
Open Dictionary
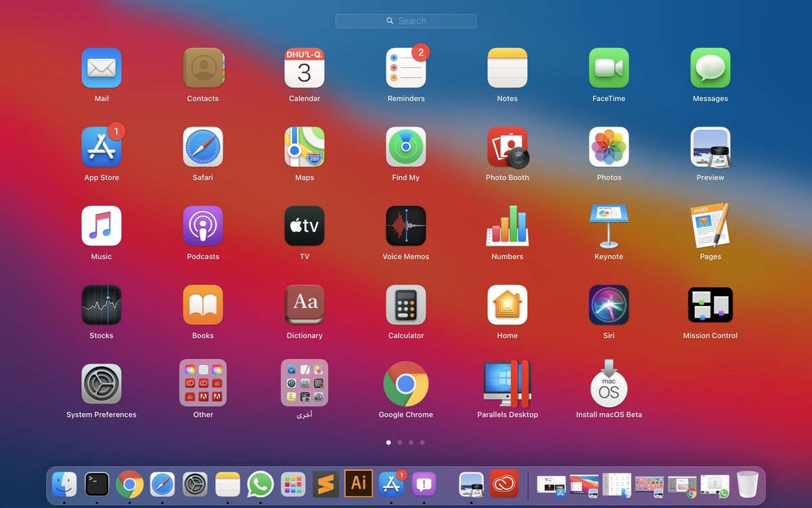point(304,305)
